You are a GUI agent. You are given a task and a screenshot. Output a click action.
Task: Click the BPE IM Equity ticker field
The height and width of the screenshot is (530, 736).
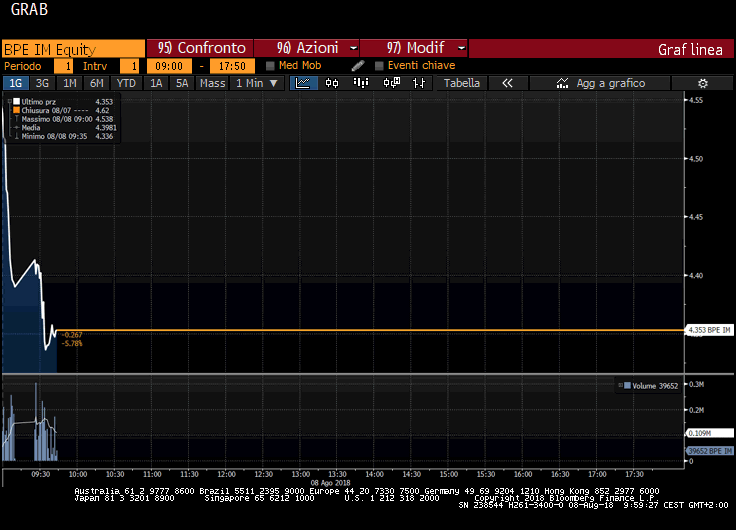tap(72, 48)
